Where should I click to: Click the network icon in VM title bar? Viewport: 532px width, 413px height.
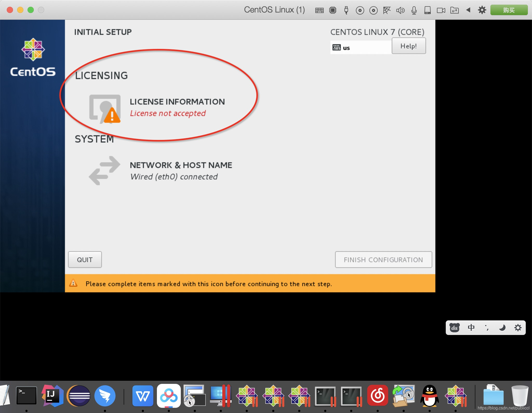(387, 10)
